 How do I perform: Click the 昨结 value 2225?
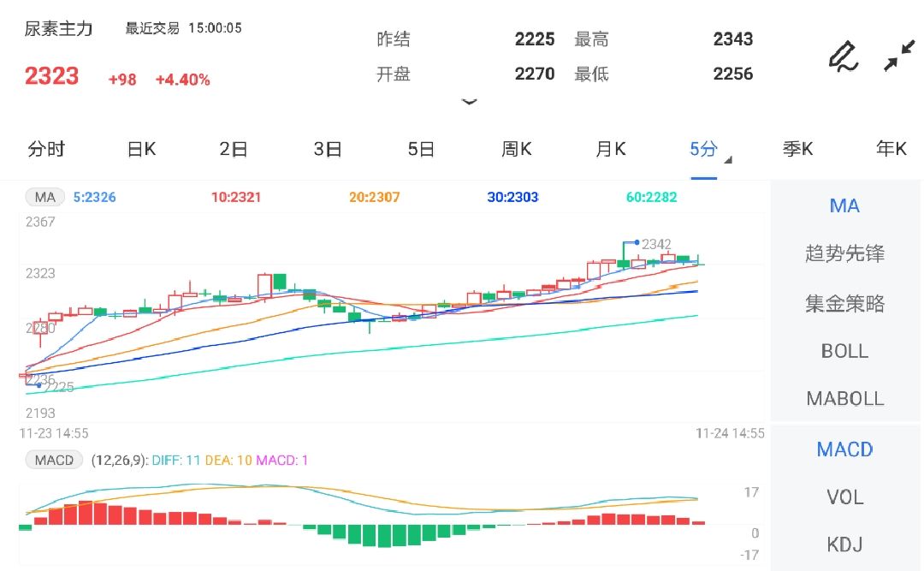click(535, 39)
